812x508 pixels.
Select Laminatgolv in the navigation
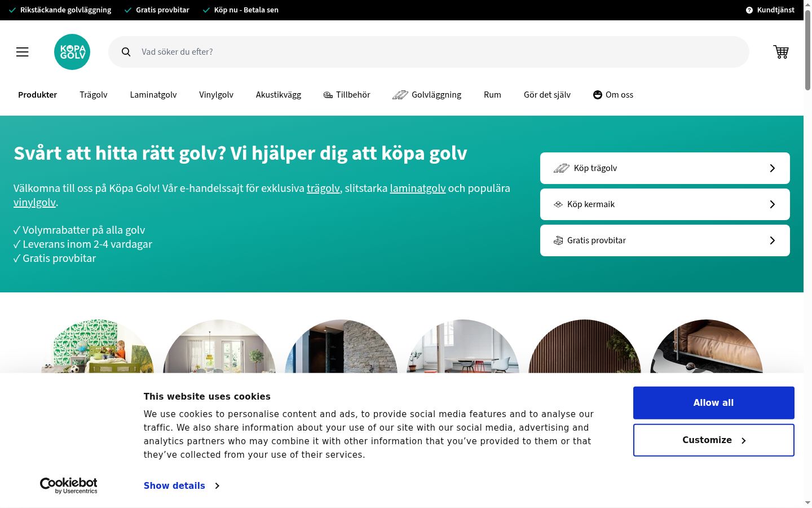click(x=153, y=95)
